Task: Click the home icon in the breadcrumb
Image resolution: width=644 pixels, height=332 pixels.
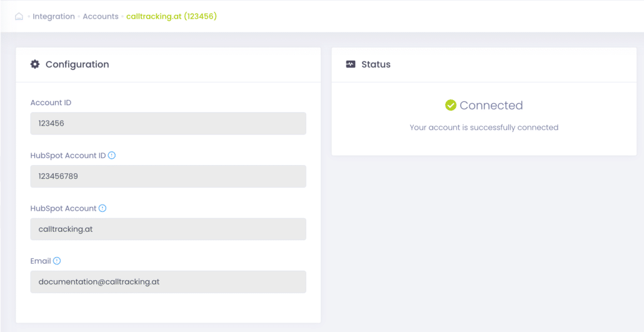Action: pyautogui.click(x=19, y=17)
